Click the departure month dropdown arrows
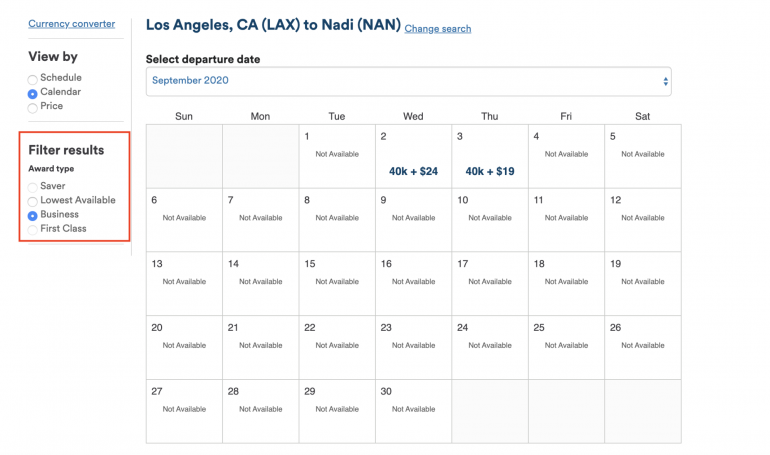This screenshot has width=770, height=455. [665, 81]
